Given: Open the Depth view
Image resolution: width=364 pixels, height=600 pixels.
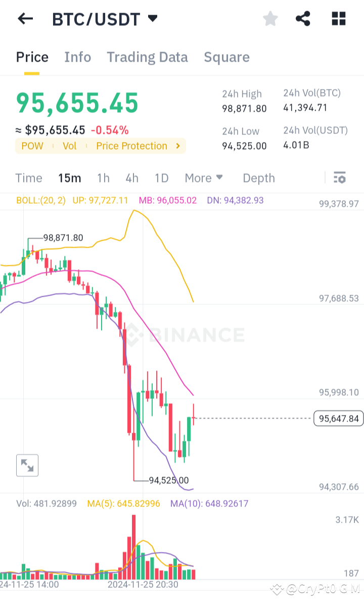Looking at the screenshot, I should (258, 178).
